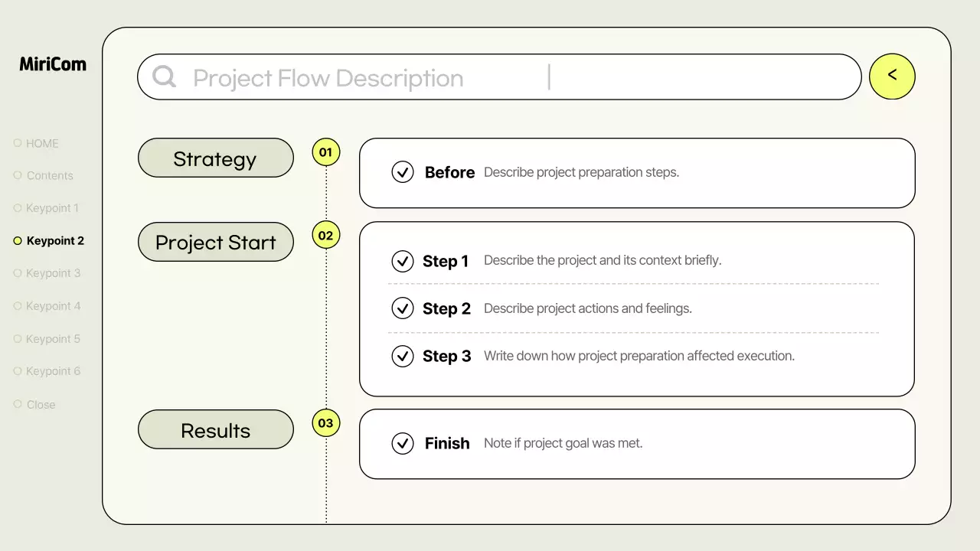Image resolution: width=980 pixels, height=551 pixels.
Task: Click the Results pill button
Action: tap(215, 430)
